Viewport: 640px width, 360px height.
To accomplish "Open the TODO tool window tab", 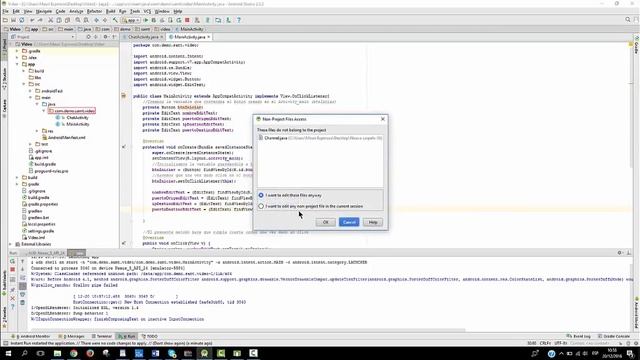I will click(149, 336).
